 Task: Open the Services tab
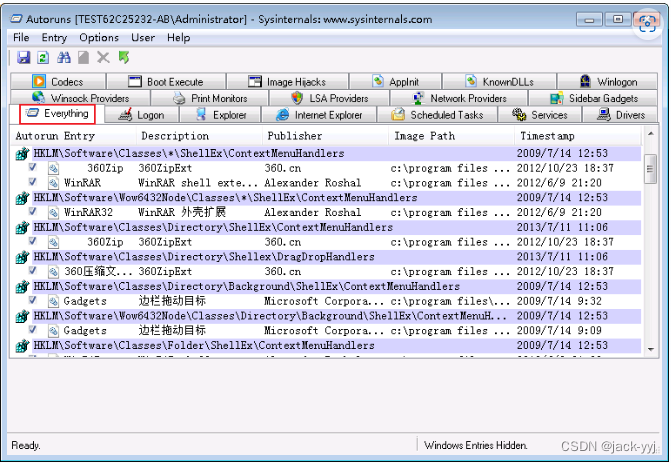(x=540, y=115)
